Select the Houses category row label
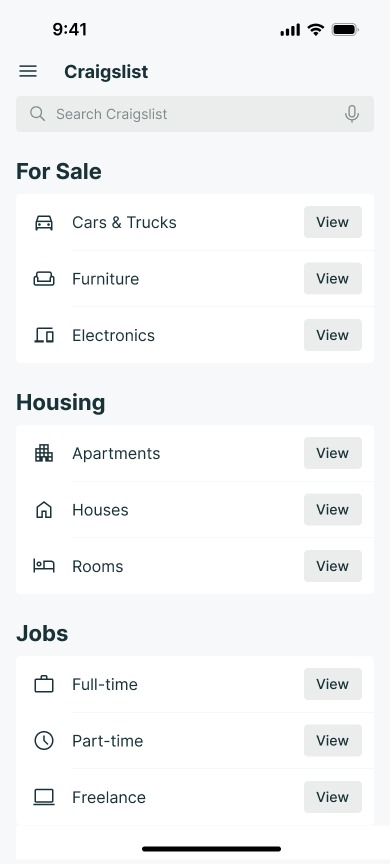 (100, 510)
